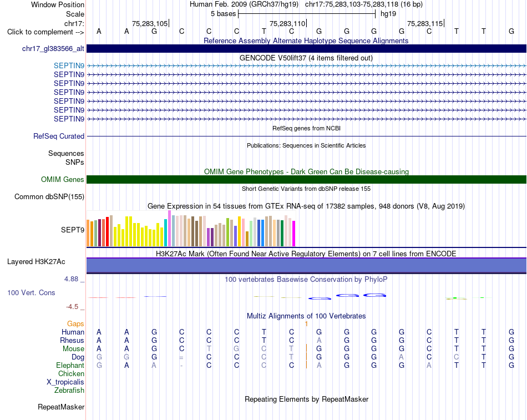Click the light-blue highlighted SEPTIN9 transcript label
The width and height of the screenshot is (527, 420).
coord(69,65)
